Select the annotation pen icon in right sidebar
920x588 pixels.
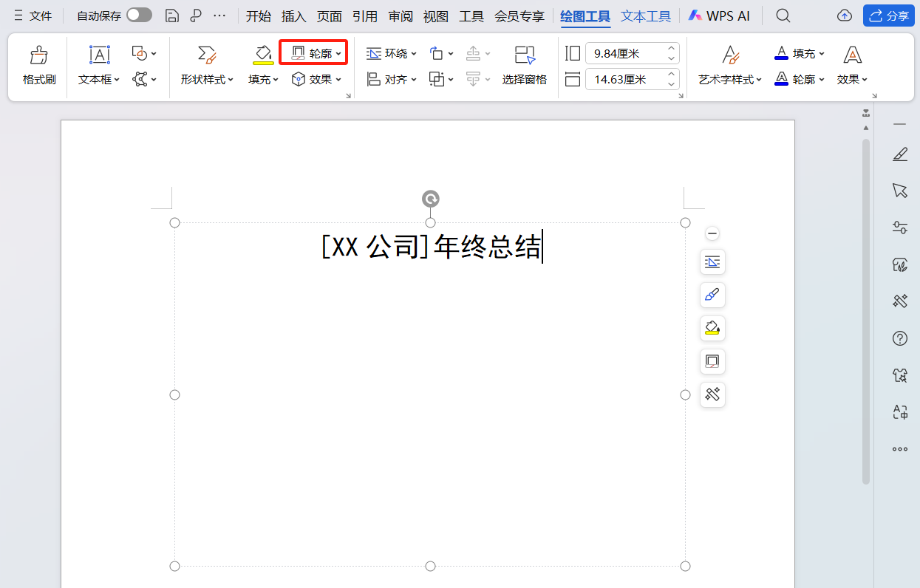pos(899,154)
